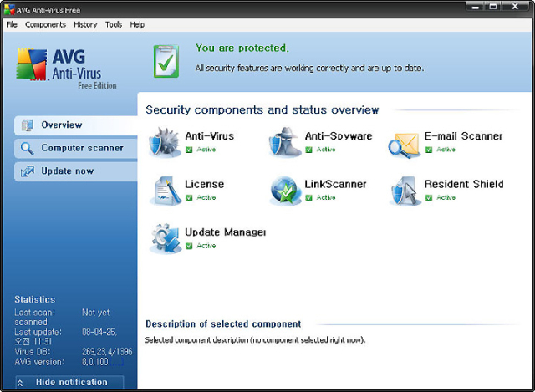Open the History menu
Screen dimensions: 535x392
[x=85, y=24]
